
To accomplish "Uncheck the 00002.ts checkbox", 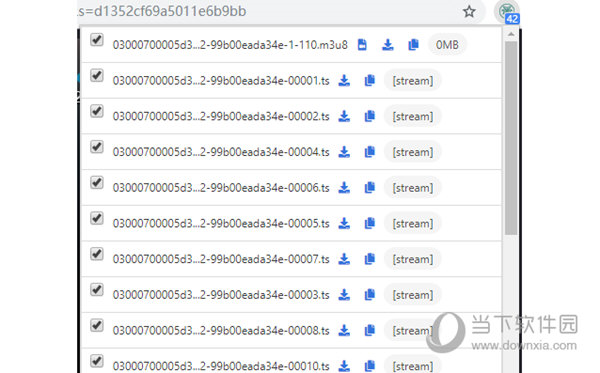I will (97, 111).
